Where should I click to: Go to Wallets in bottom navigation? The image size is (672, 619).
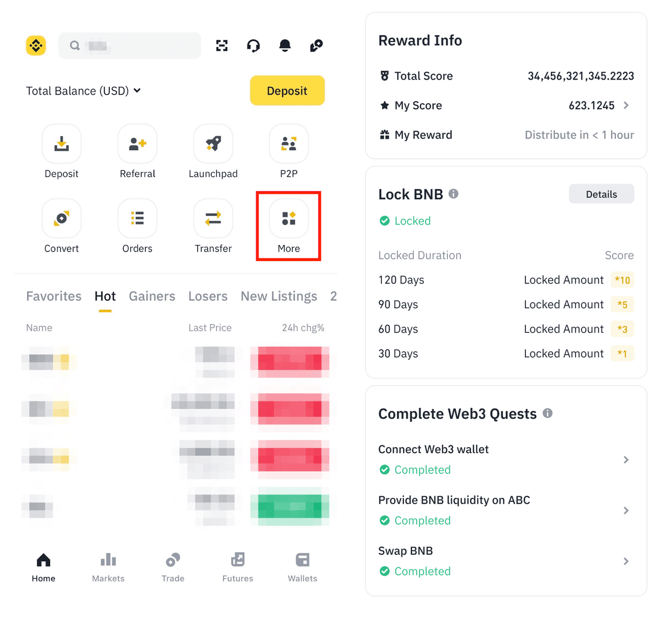pyautogui.click(x=302, y=567)
